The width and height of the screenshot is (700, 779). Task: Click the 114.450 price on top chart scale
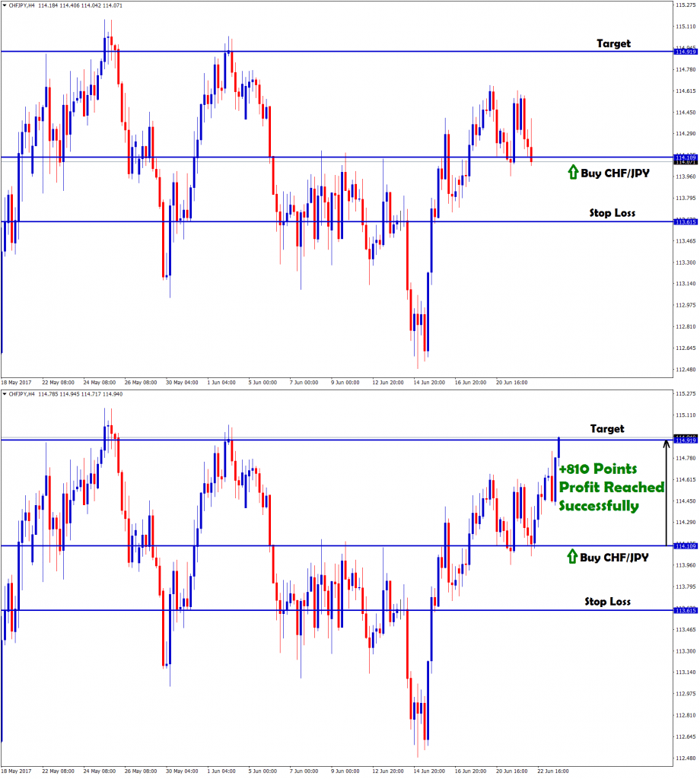[686, 113]
